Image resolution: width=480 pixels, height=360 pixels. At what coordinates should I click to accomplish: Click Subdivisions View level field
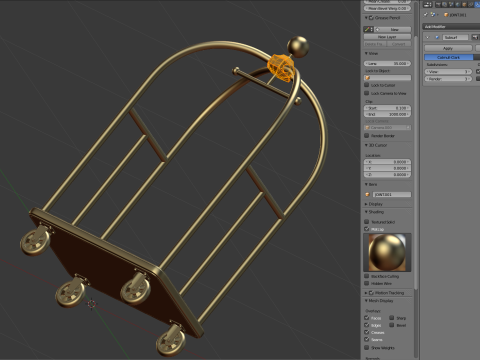(448, 72)
